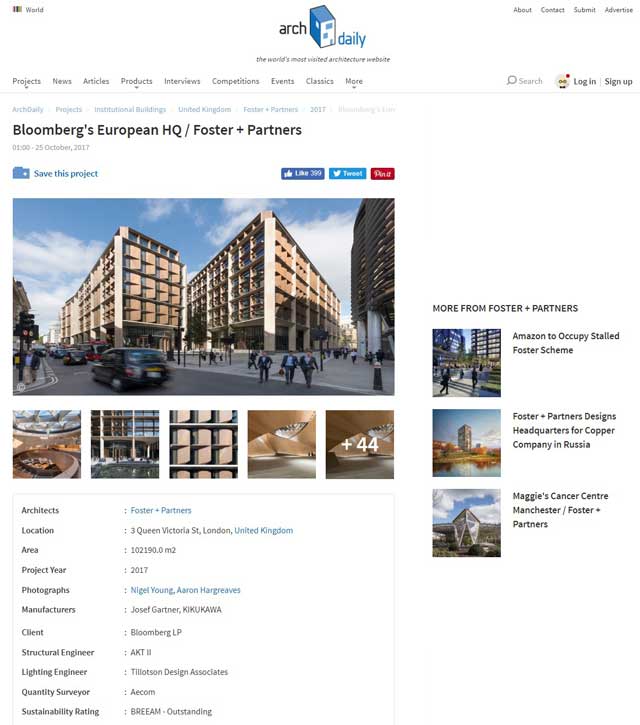This screenshot has width=640, height=725.
Task: Click Log in
Action: tap(585, 81)
